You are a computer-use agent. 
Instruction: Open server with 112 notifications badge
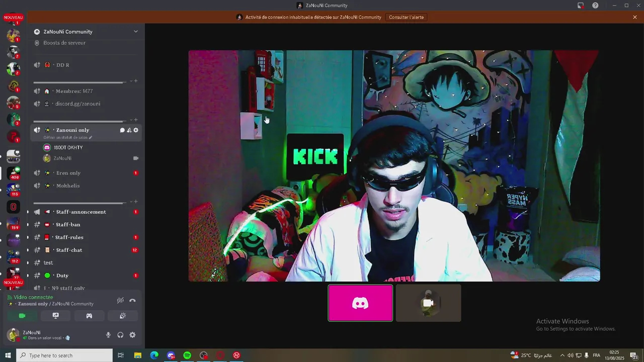coord(14,257)
